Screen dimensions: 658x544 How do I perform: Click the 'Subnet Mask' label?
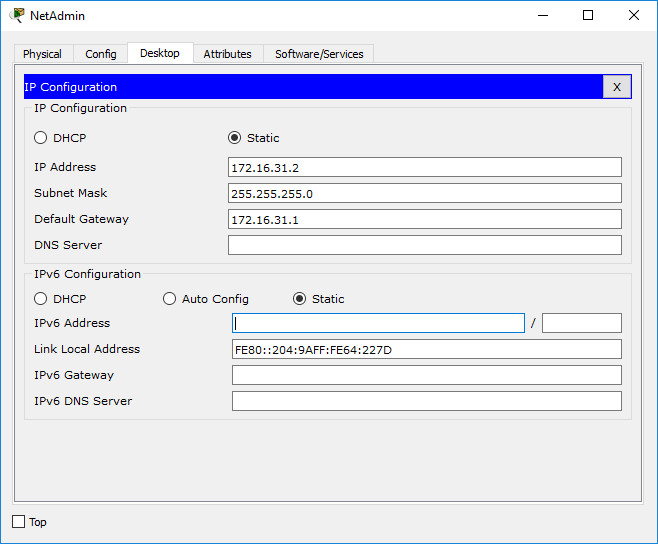70,193
